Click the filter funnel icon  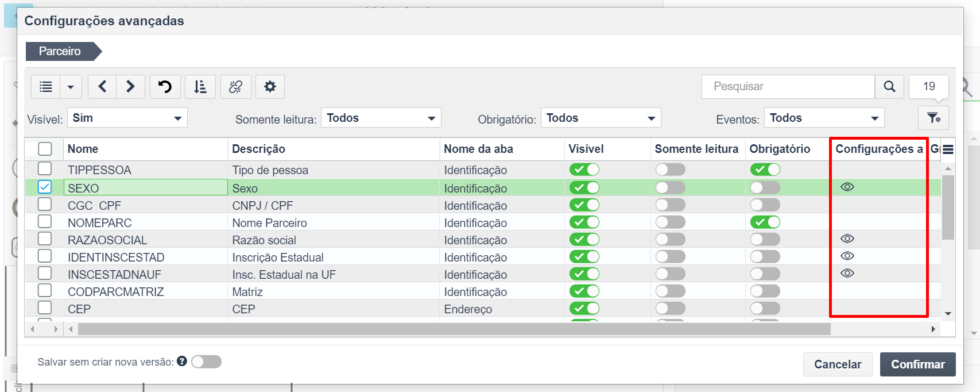click(933, 118)
